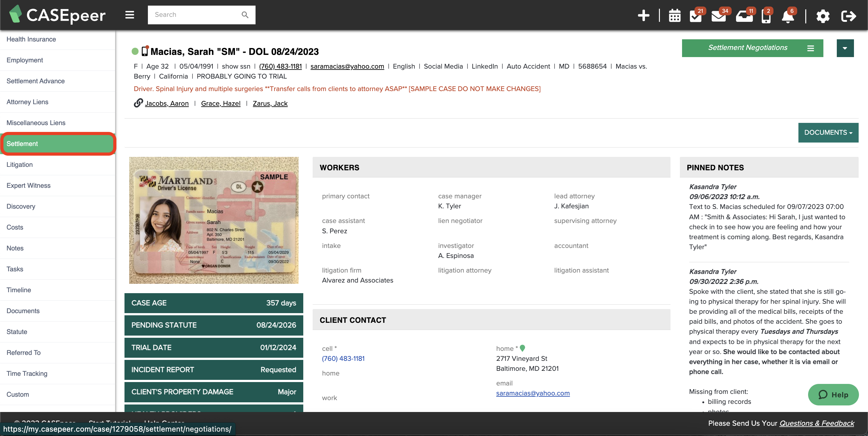Click the related cases link chain icon
This screenshot has width=868, height=436.
[138, 103]
